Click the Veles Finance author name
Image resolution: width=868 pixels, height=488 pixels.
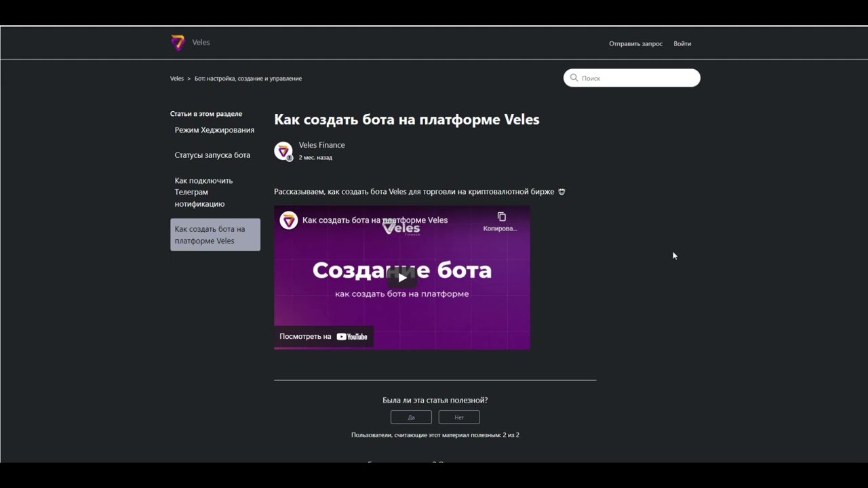[x=322, y=145]
